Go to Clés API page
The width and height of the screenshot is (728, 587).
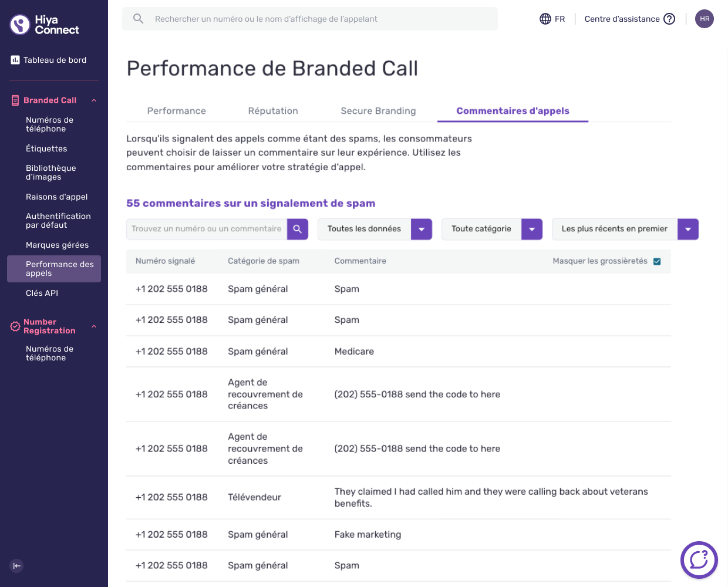42,293
